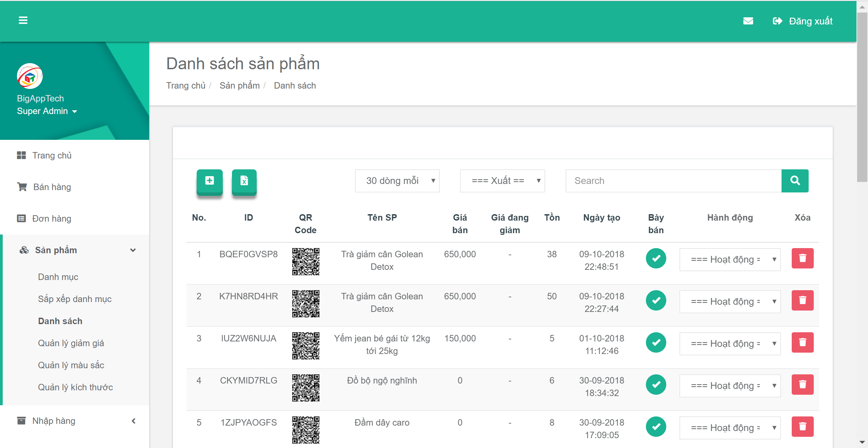Image resolution: width=868 pixels, height=448 pixels.
Task: Click the export to Excel icon
Action: point(244,181)
